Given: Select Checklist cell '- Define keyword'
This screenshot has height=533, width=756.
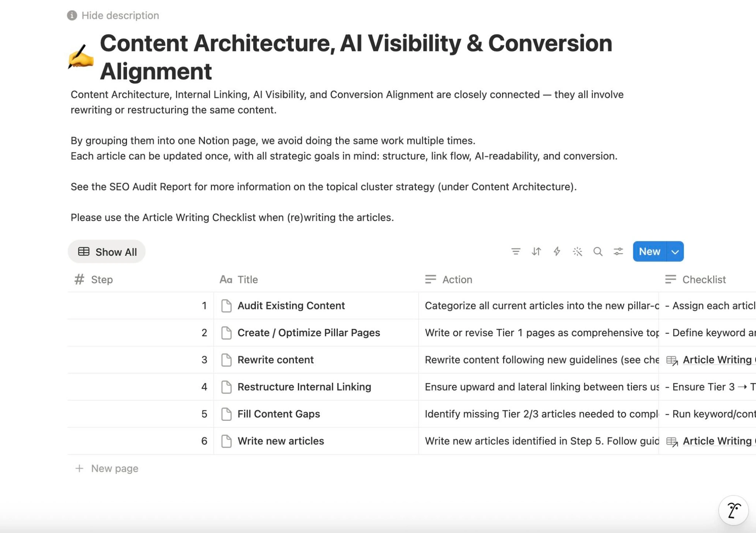Looking at the screenshot, I should 707,333.
